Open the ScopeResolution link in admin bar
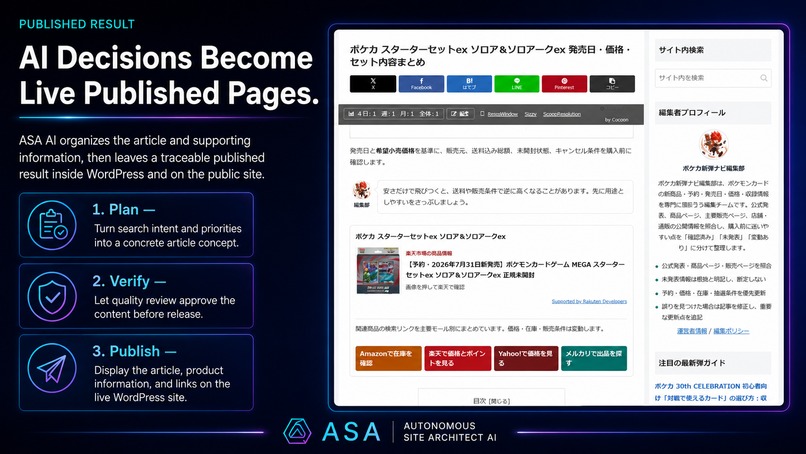Screen dimensions: 806x454 [x=562, y=114]
